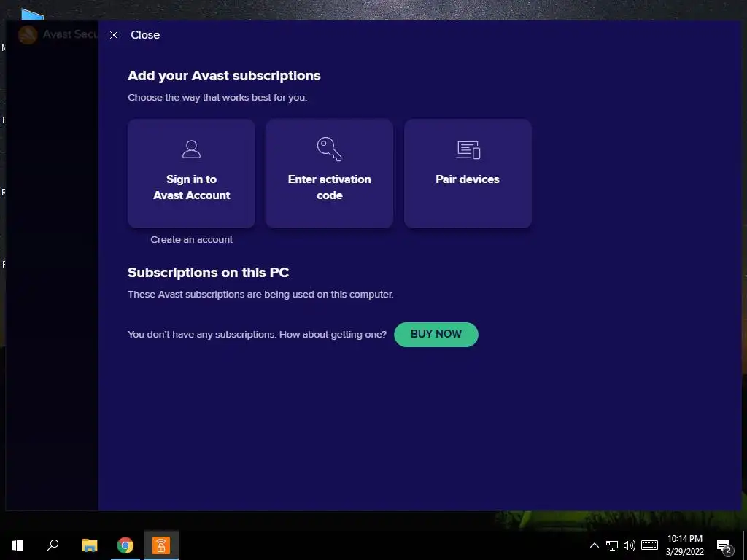The image size is (747, 560).
Task: Open the network status tray icon
Action: click(x=612, y=545)
